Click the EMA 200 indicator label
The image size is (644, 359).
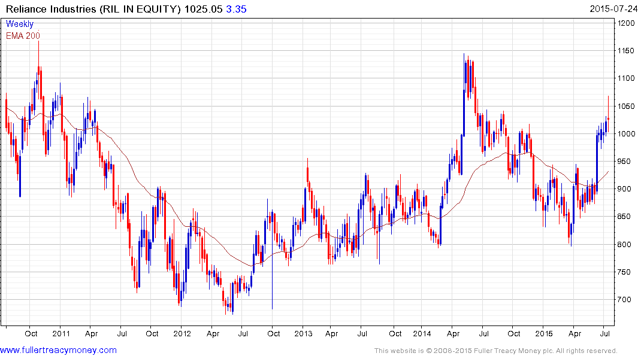tap(23, 36)
